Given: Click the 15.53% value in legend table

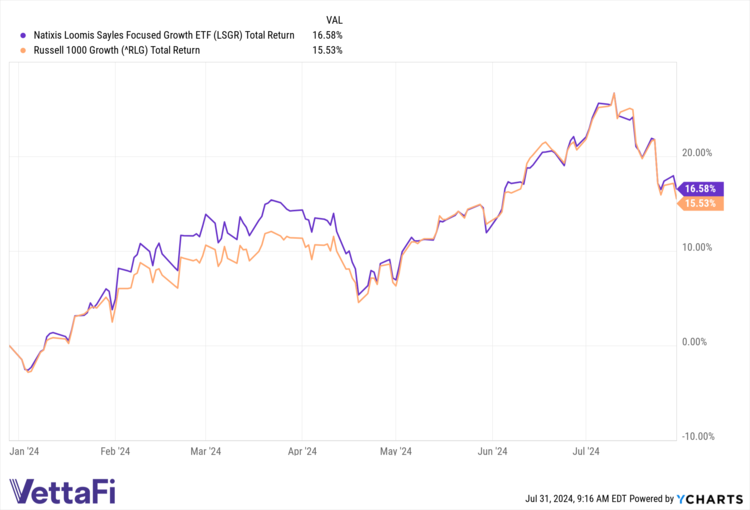Looking at the screenshot, I should click(326, 50).
